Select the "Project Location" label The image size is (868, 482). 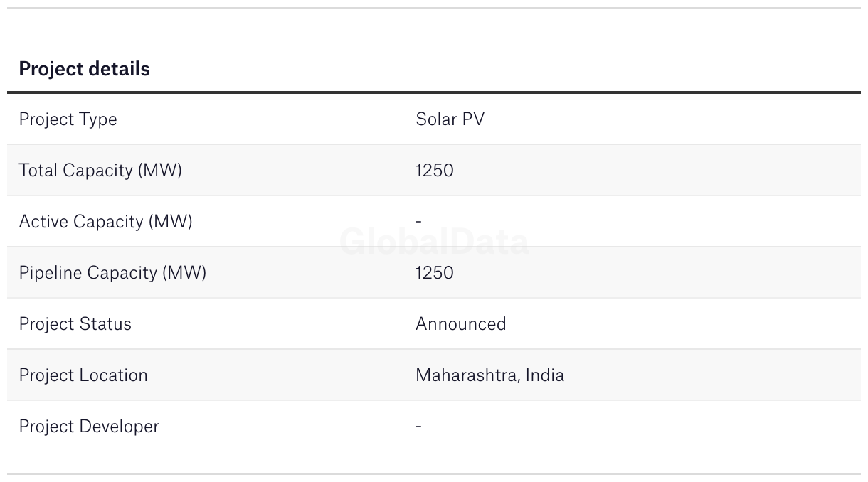pos(83,375)
